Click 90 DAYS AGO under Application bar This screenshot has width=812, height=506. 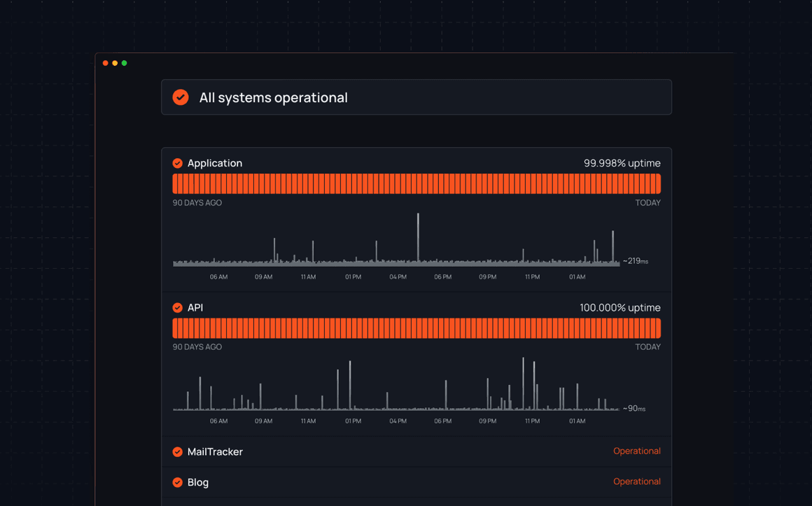click(x=197, y=203)
